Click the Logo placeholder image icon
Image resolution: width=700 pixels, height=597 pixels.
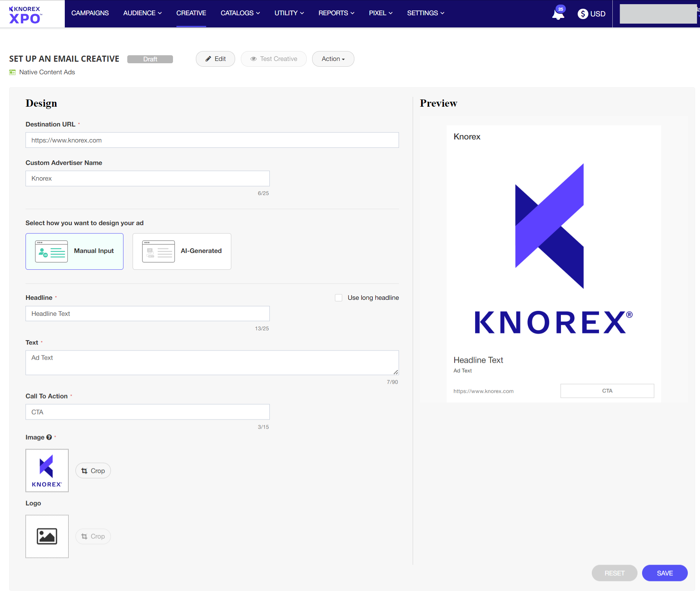[47, 536]
